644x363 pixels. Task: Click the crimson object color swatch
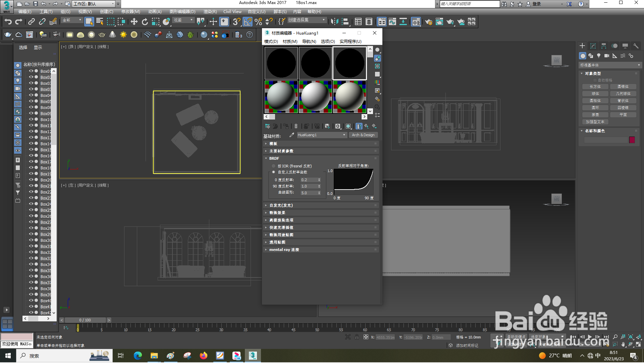[632, 140]
